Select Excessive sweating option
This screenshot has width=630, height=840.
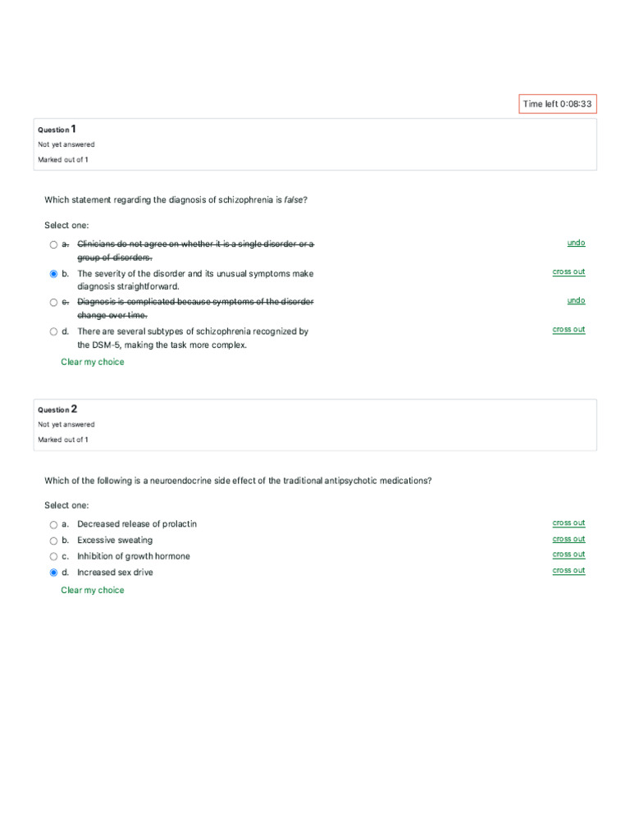(x=53, y=541)
